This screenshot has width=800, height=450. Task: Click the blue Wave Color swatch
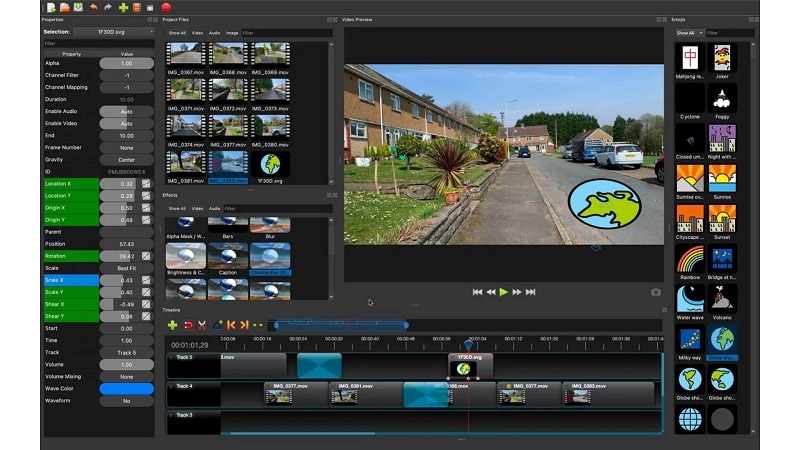click(x=127, y=389)
